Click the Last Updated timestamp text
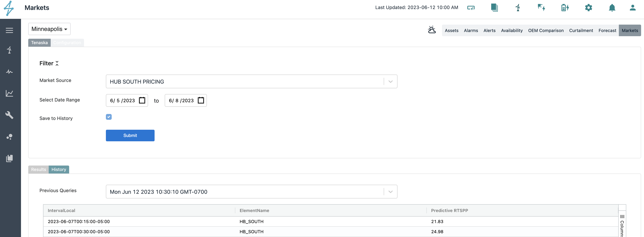 point(416,7)
